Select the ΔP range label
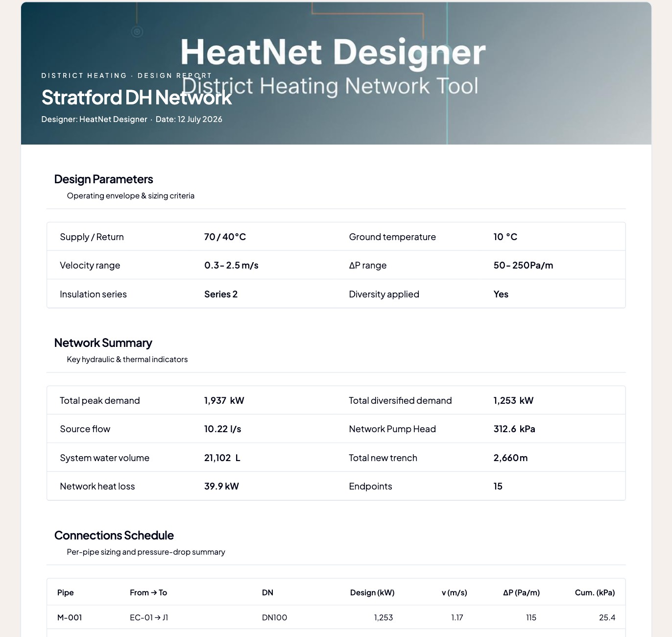This screenshot has height=637, width=672. click(368, 266)
